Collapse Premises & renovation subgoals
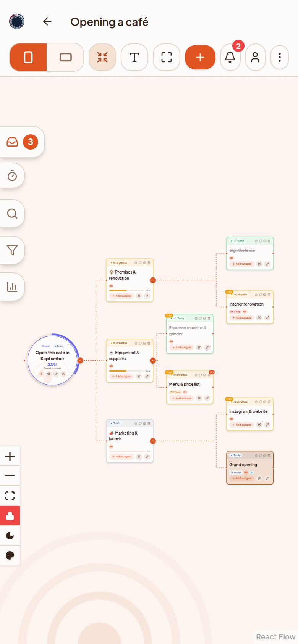 coord(153,280)
